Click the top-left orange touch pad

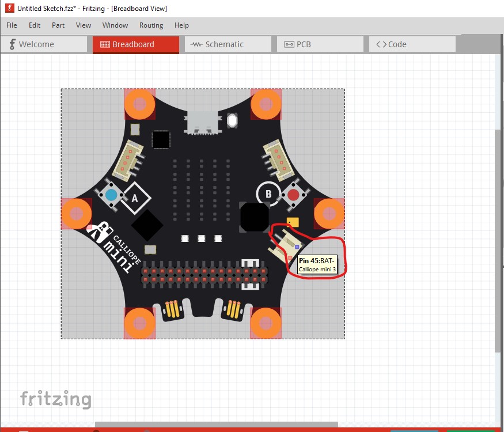pyautogui.click(x=139, y=104)
